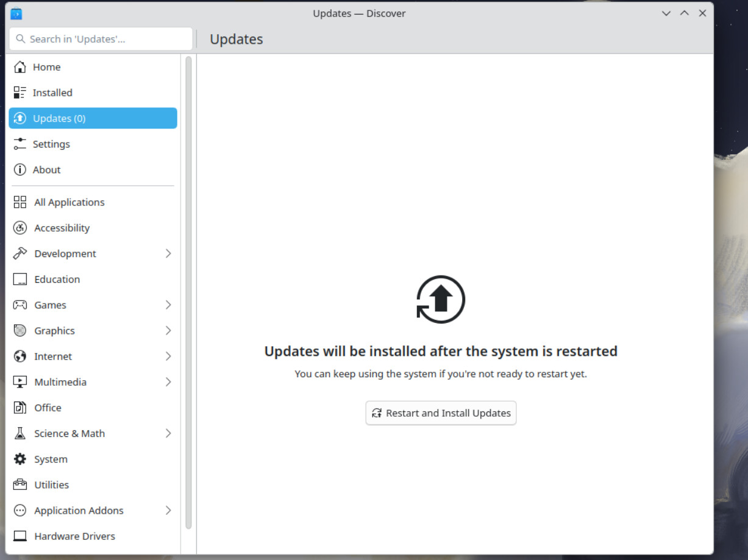Expand the Multimedia subcategories chevron
Viewport: 748px width, 560px height.
pyautogui.click(x=168, y=382)
